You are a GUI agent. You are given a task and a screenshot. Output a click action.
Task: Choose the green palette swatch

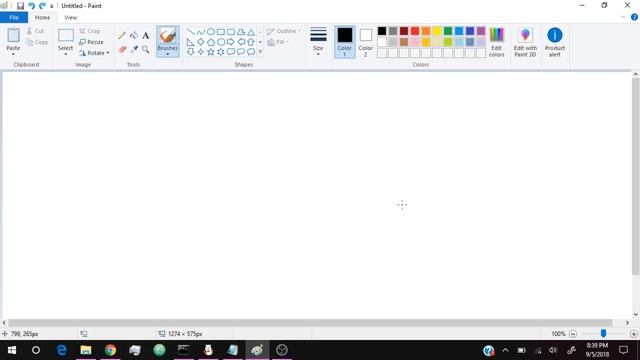pos(448,31)
